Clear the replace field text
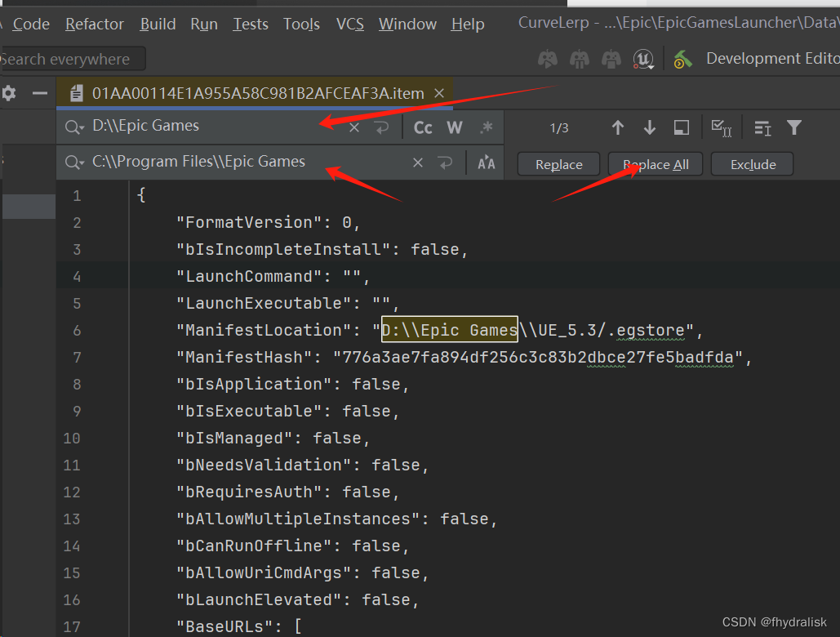Screen dimensions: 840x637 pyautogui.click(x=418, y=163)
